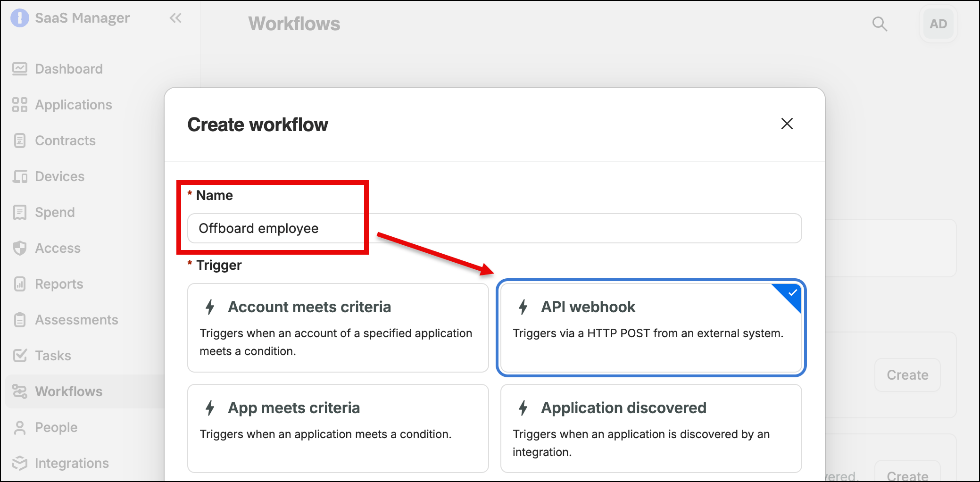Click the Spend receipt icon
Viewport: 980px width, 482px height.
click(x=20, y=212)
